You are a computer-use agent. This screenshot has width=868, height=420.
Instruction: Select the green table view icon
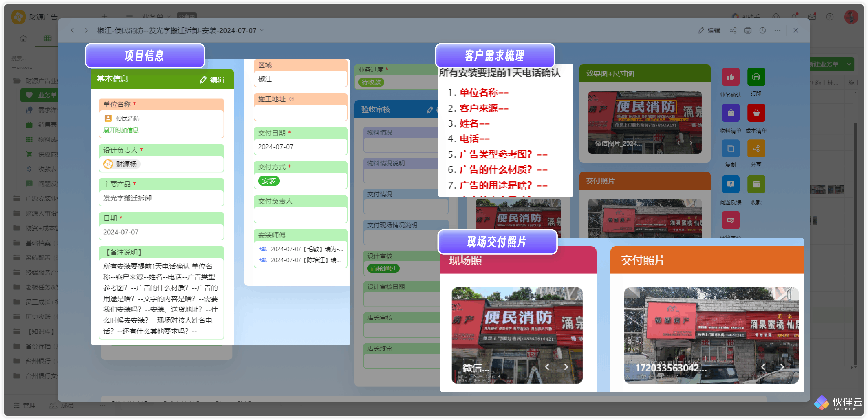48,38
